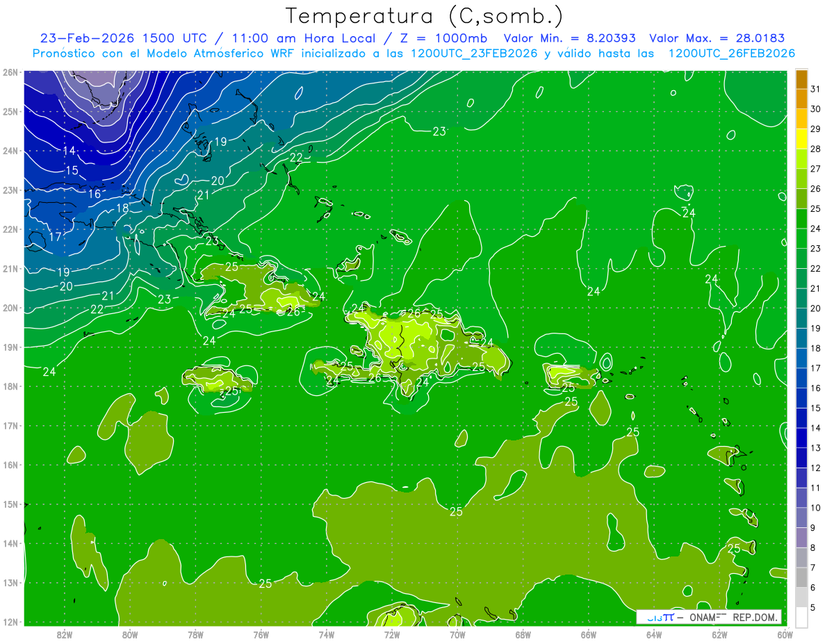Click the yellow color bar segment between 28 and 29
The width and height of the screenshot is (834, 644).
click(802, 139)
